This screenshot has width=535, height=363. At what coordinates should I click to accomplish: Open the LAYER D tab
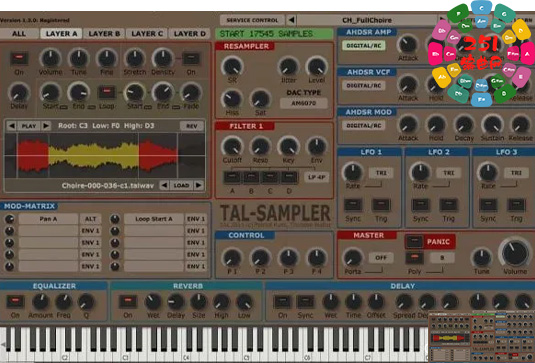190,34
